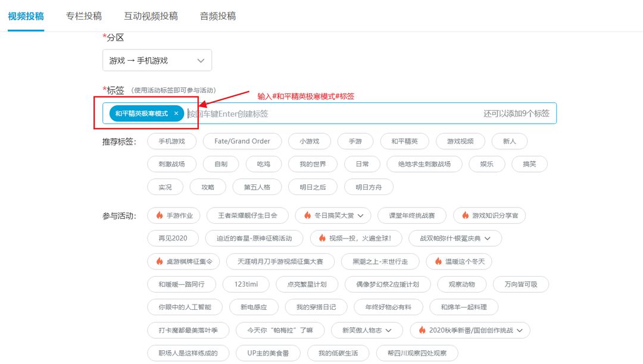Click the flame icon on 手游作业
Screen dimensions: 643x364
160,215
